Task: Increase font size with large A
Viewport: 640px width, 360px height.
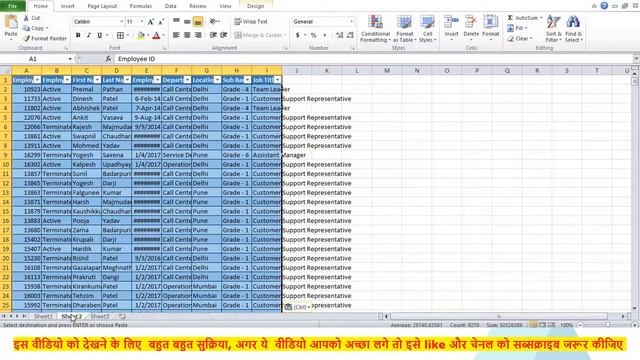Action: 151,22
